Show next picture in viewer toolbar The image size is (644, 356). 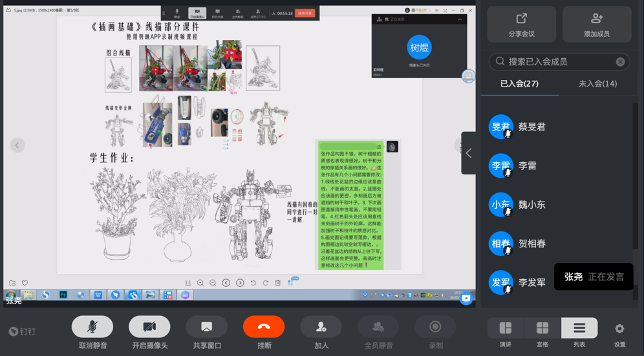pyautogui.click(x=240, y=283)
